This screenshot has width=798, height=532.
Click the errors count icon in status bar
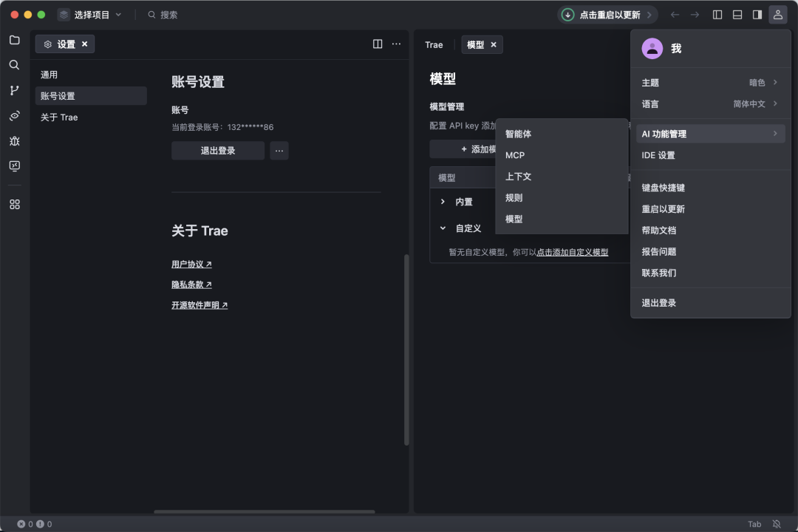pos(21,524)
